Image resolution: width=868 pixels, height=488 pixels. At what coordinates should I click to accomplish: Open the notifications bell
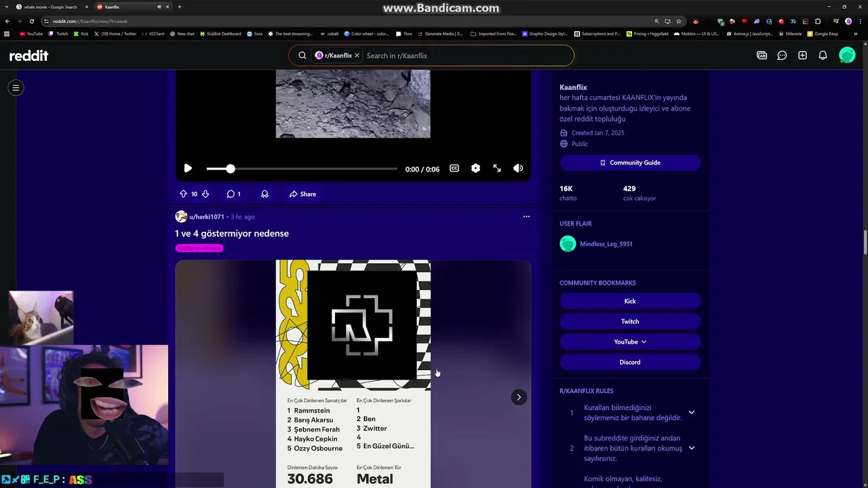tap(823, 56)
